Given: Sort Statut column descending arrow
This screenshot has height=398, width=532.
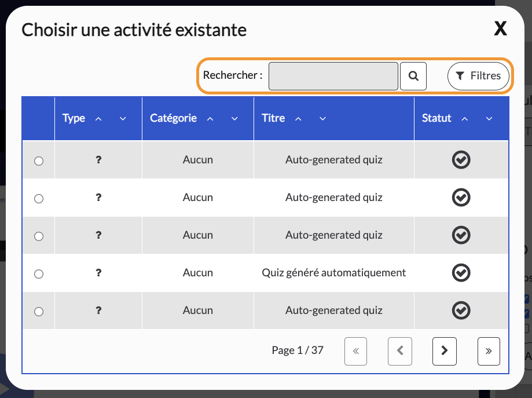Looking at the screenshot, I should [489, 119].
